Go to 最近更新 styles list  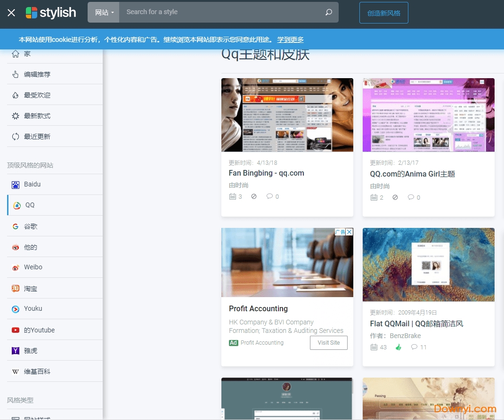[37, 137]
